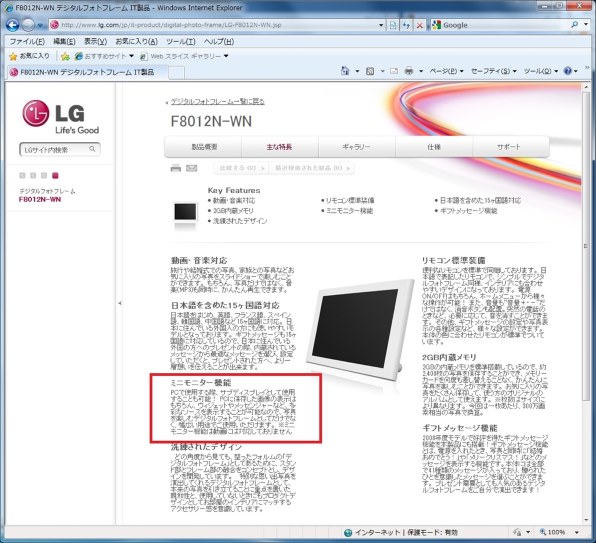Click the Read mail icon in command bar
The height and width of the screenshot is (543, 596).
click(394, 71)
